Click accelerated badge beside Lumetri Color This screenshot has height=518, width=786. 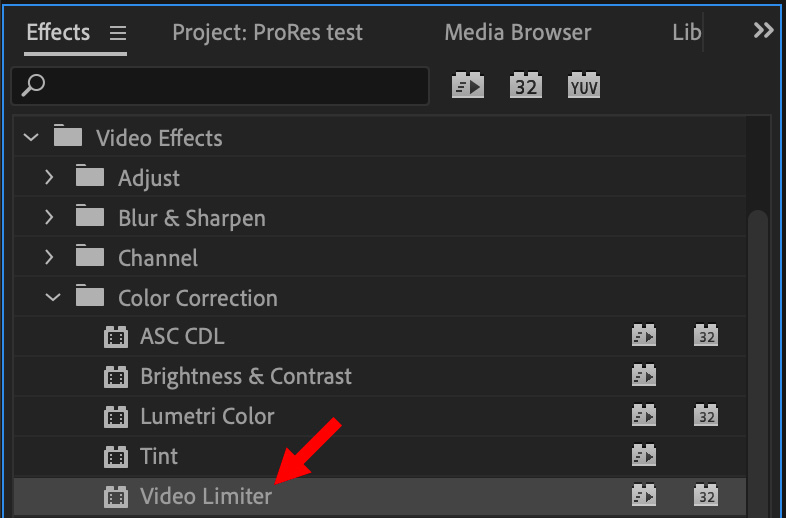644,416
